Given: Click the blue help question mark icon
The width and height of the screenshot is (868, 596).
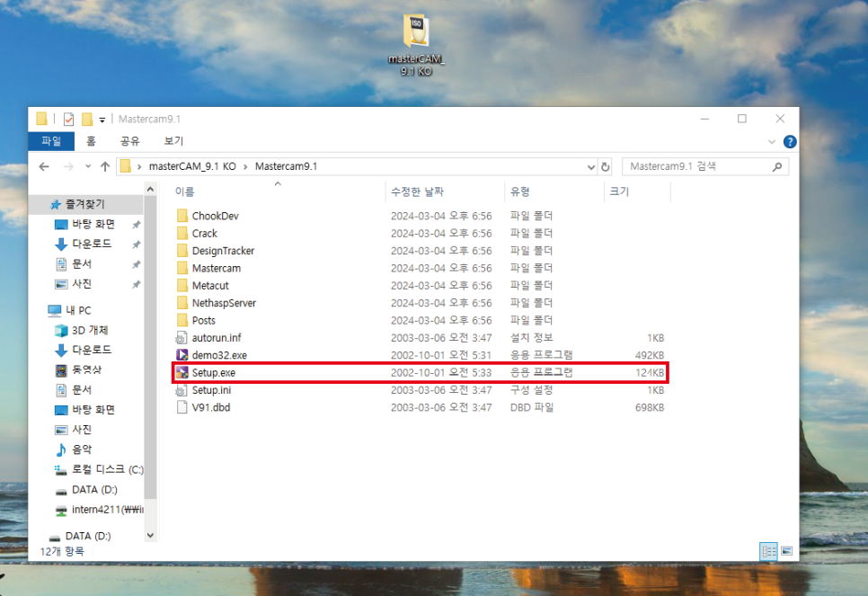Looking at the screenshot, I should 790,142.
